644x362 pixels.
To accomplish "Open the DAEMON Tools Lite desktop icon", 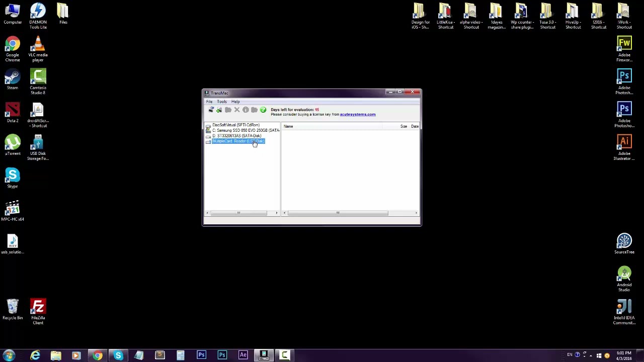I will 38,15.
